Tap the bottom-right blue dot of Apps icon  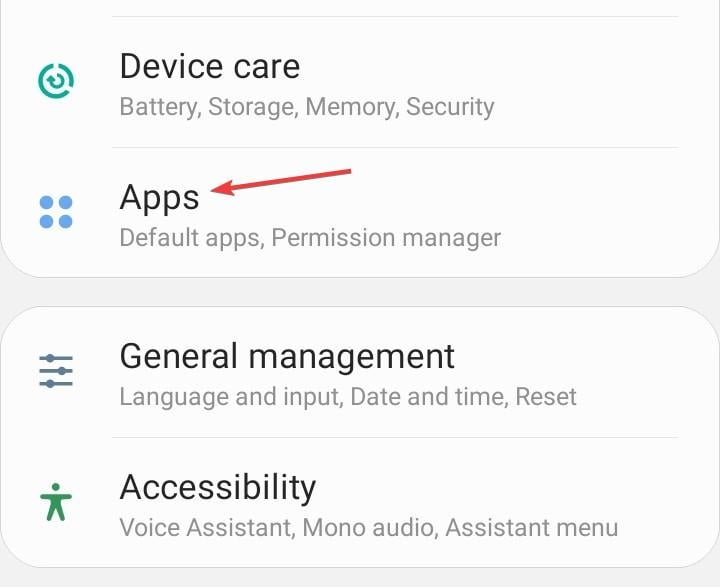tap(66, 222)
